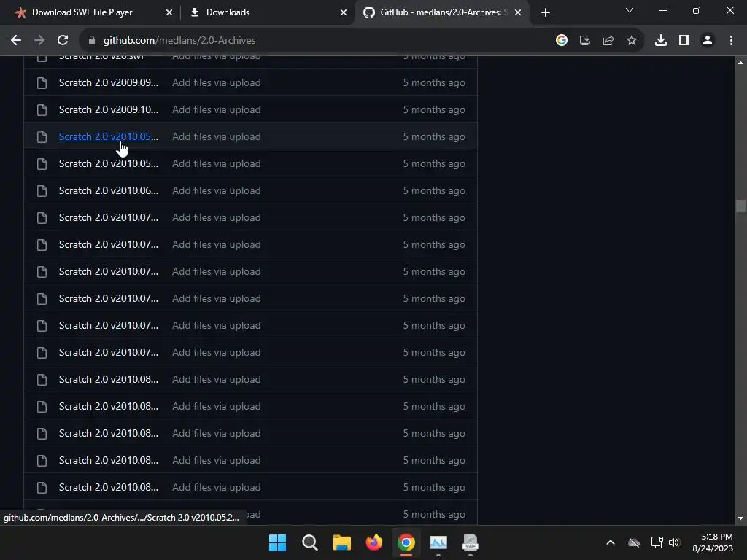
Task: Reload the GitHub page
Action: (63, 41)
